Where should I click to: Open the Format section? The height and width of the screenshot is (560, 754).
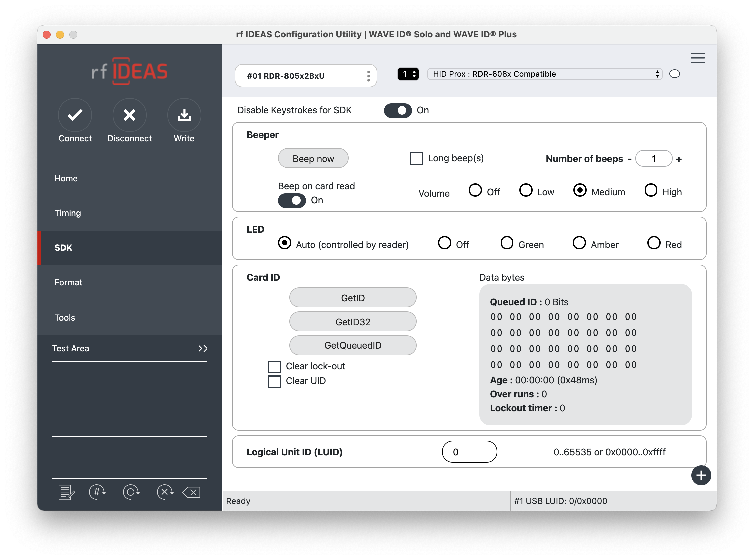(130, 282)
